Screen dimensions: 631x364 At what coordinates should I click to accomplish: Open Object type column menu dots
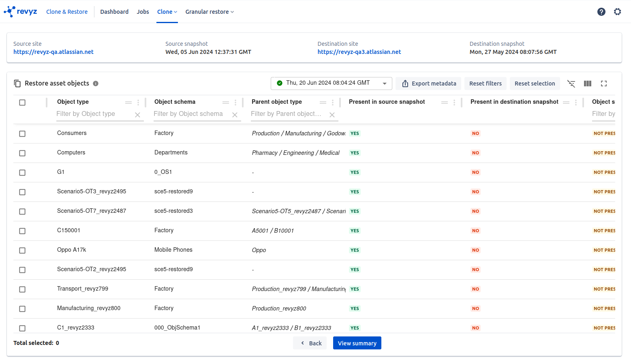(x=138, y=103)
